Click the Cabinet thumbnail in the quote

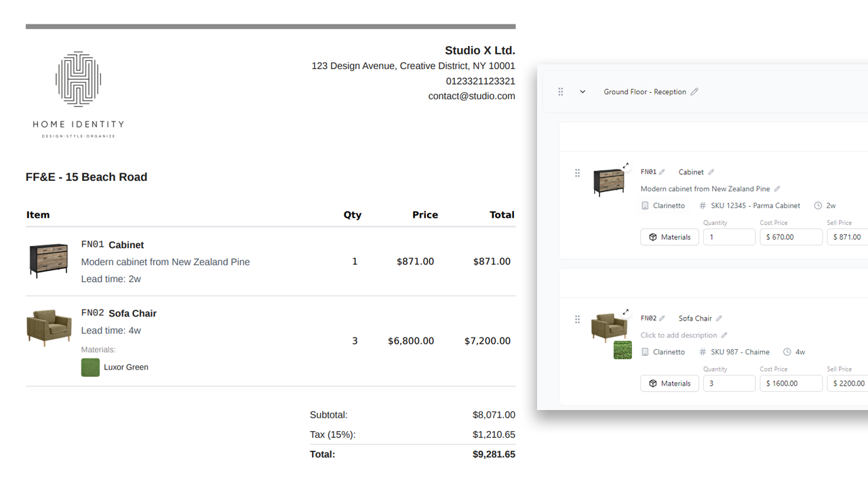tap(48, 261)
